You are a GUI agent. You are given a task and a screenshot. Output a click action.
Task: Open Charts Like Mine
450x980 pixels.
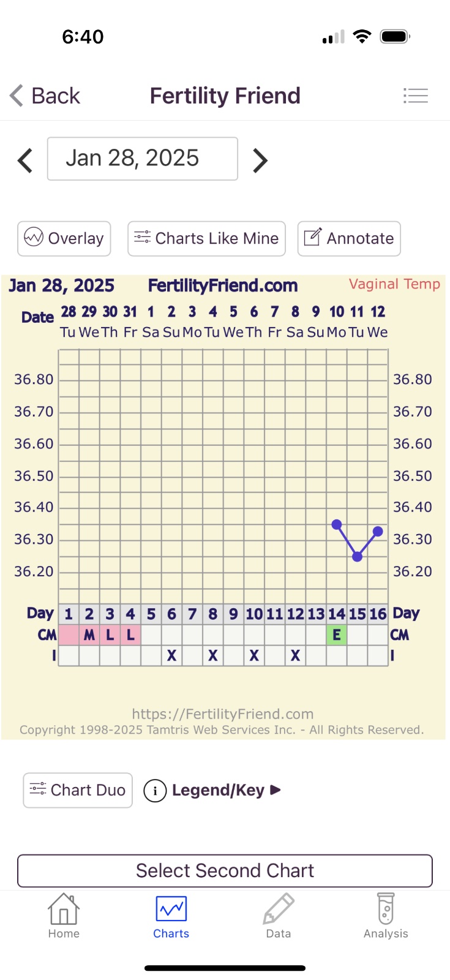coord(206,238)
